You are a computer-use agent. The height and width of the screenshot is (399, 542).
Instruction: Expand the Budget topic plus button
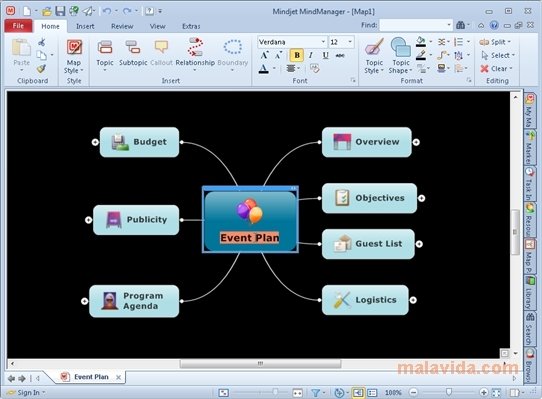point(95,142)
